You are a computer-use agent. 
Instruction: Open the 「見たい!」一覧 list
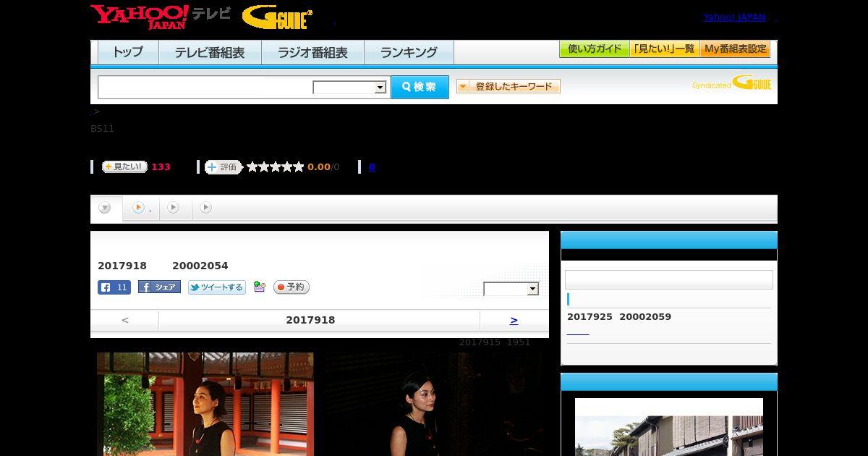tap(665, 49)
